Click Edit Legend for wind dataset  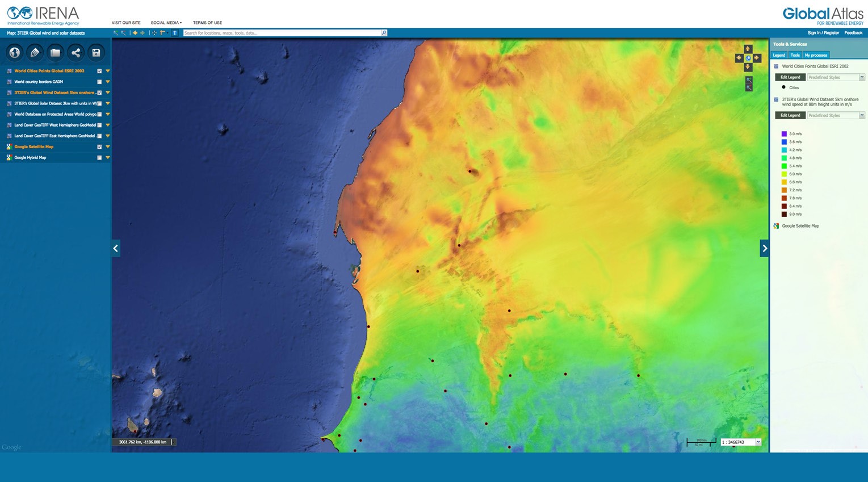click(x=790, y=115)
